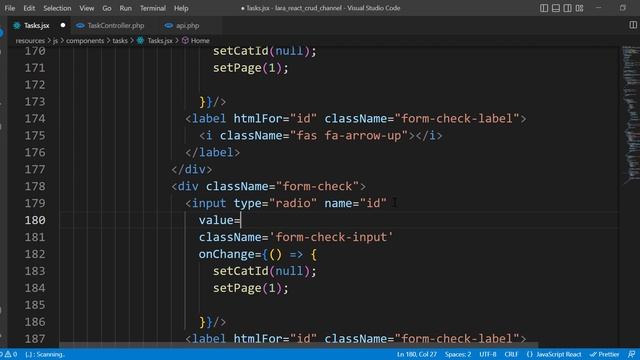
Task: Click the Scanning status bar item
Action: click(x=45, y=354)
